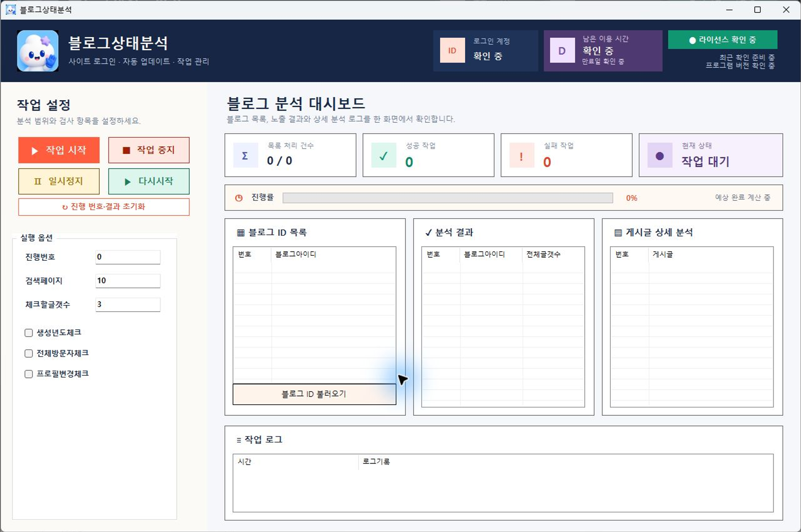Reset progress with 진행 번호·결과 초기화 button

coord(104,207)
